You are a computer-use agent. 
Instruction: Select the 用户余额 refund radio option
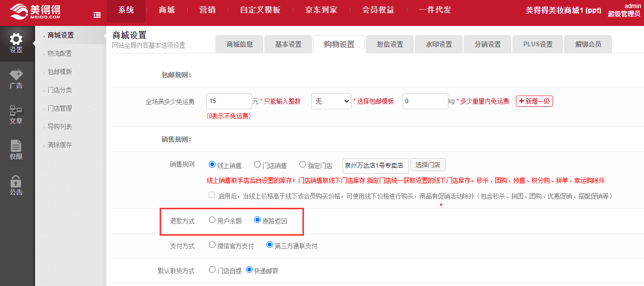point(212,220)
